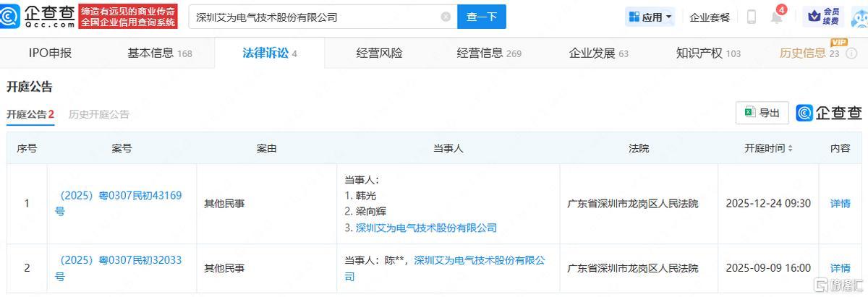This screenshot has width=868, height=297.
Task: Click hearing time 2025-12-24 09:30
Action: (x=768, y=204)
